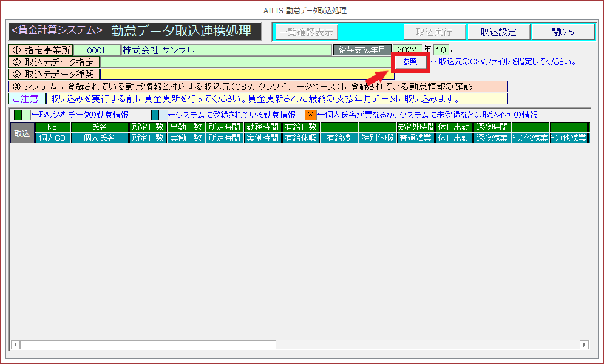Click the 取込元データ指定 file path field

point(246,62)
